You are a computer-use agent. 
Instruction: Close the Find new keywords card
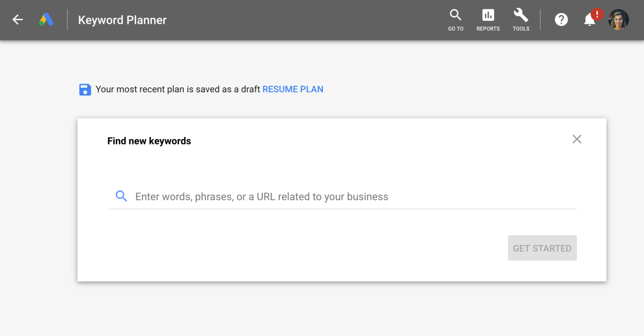click(x=577, y=139)
